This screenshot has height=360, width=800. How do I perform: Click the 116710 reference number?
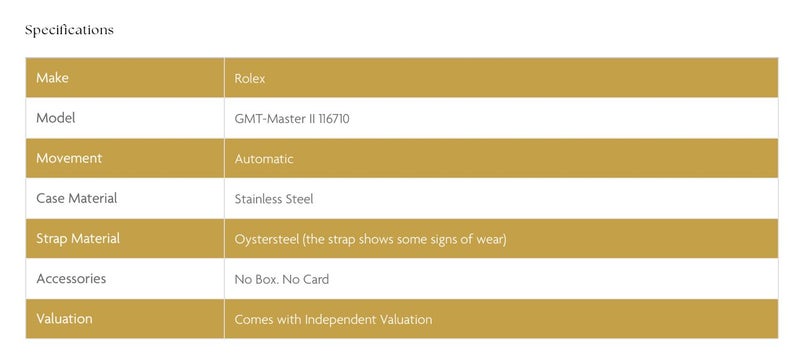pos(334,119)
